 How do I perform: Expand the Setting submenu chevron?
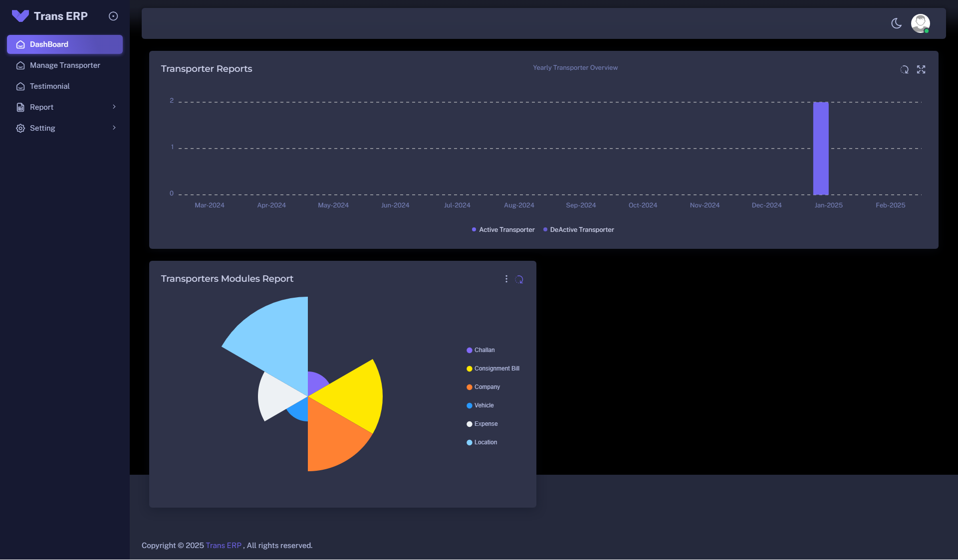coord(114,128)
